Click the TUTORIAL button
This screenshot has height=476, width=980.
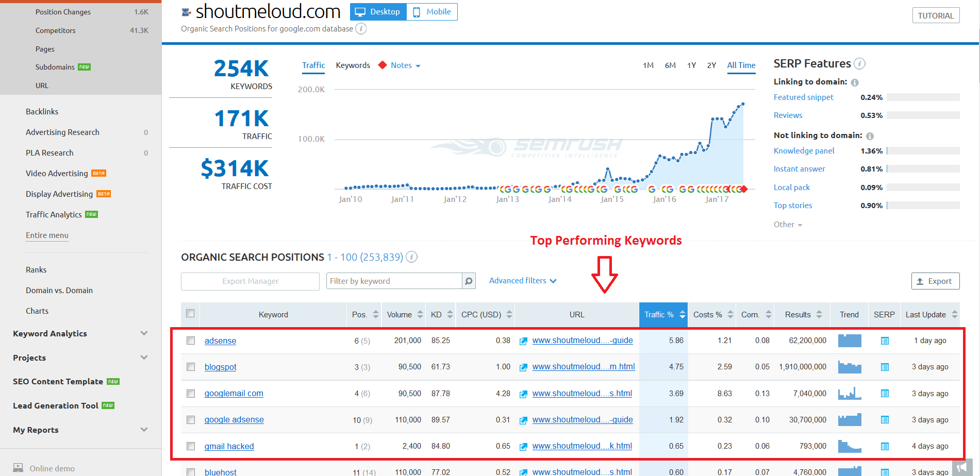936,15
